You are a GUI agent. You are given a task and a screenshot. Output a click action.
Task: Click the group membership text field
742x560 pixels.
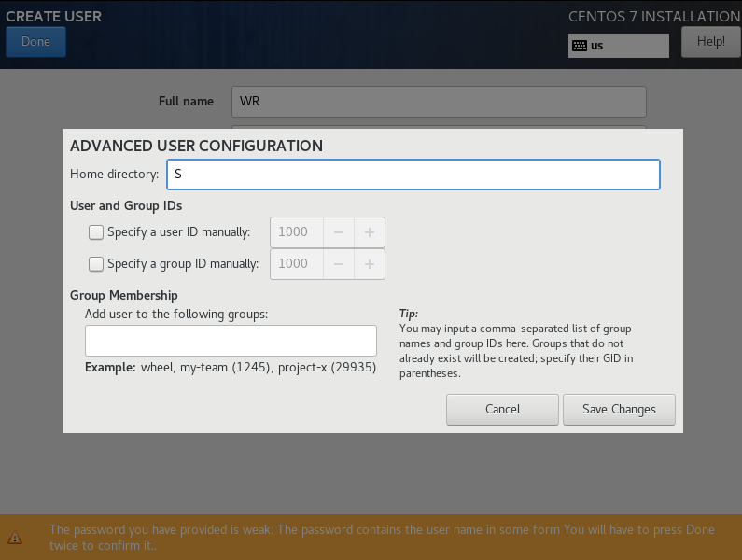231,341
